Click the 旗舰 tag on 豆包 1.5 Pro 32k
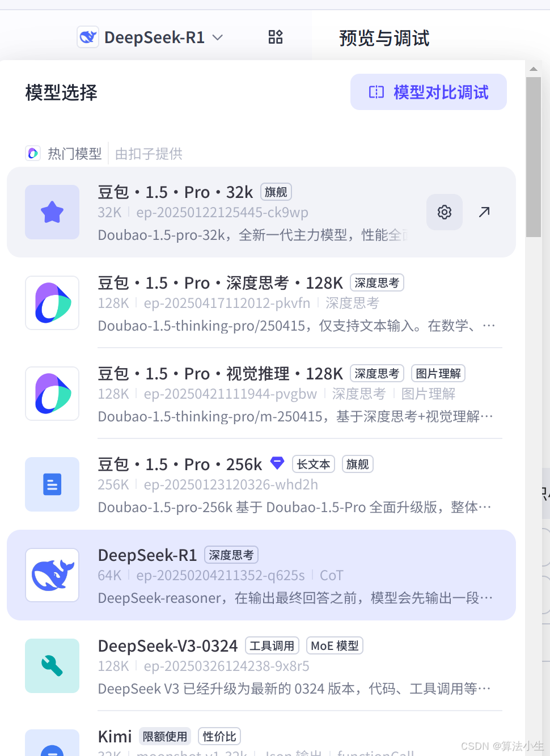This screenshot has width=550, height=756. point(276,192)
